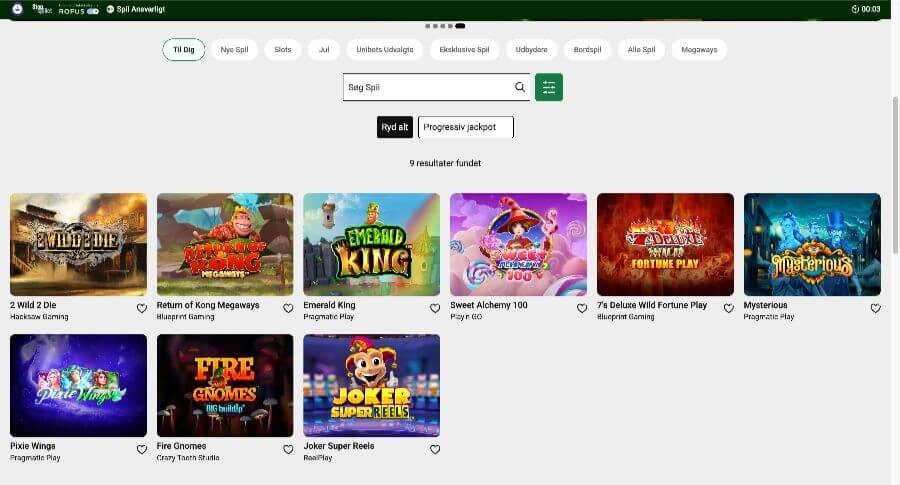Open the StopSpillet logo link
Screen dimensions: 900x485
(42, 9)
